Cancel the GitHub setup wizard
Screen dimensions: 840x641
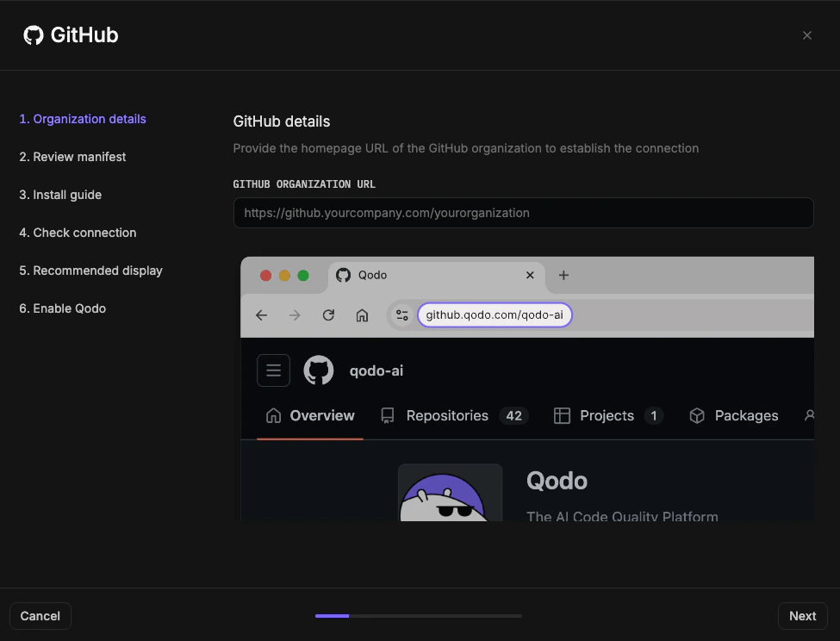[x=40, y=615]
